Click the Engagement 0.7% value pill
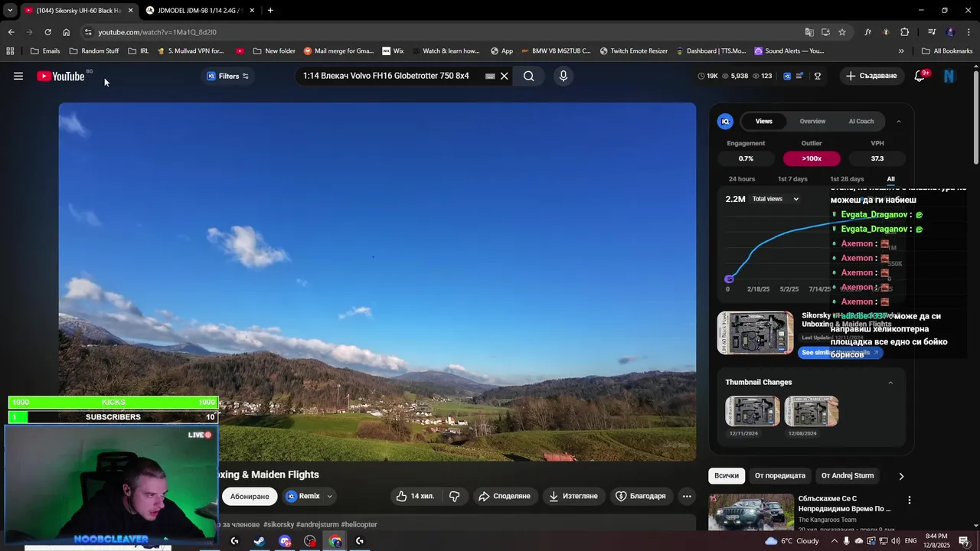 tap(746, 158)
